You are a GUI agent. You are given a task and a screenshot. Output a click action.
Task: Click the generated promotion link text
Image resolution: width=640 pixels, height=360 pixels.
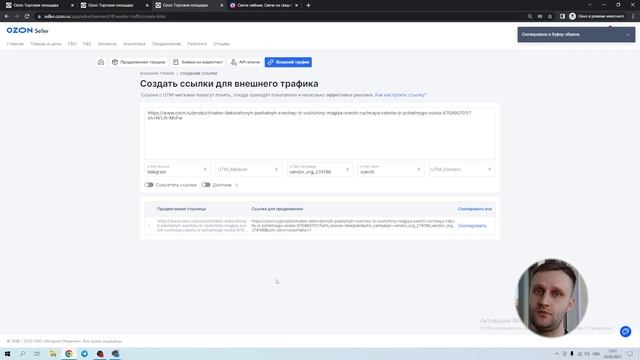[x=353, y=226]
